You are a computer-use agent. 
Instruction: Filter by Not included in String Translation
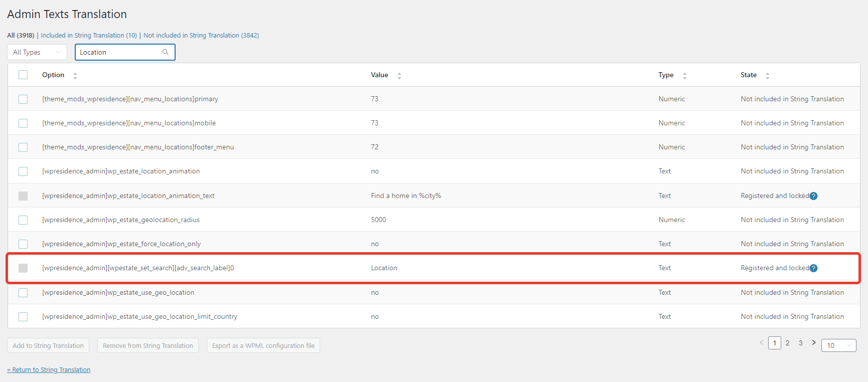[x=201, y=36]
